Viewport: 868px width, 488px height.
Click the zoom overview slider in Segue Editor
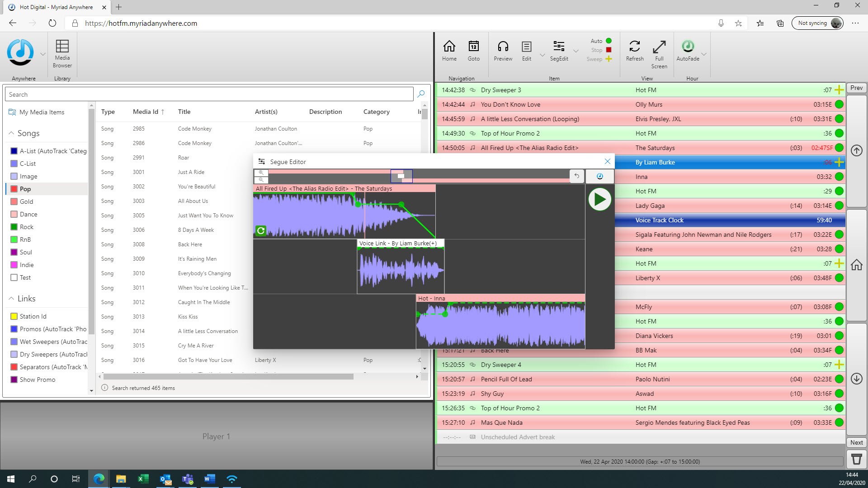click(401, 176)
